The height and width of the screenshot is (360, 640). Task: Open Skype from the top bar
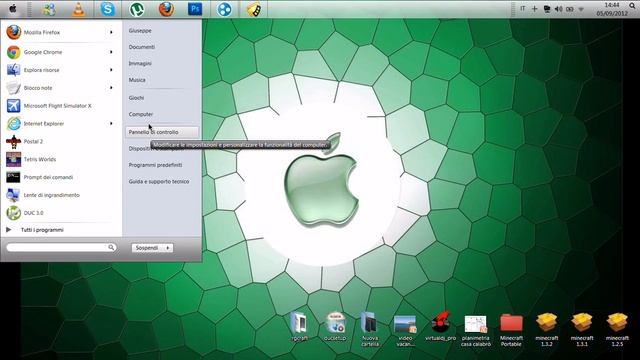coord(107,9)
